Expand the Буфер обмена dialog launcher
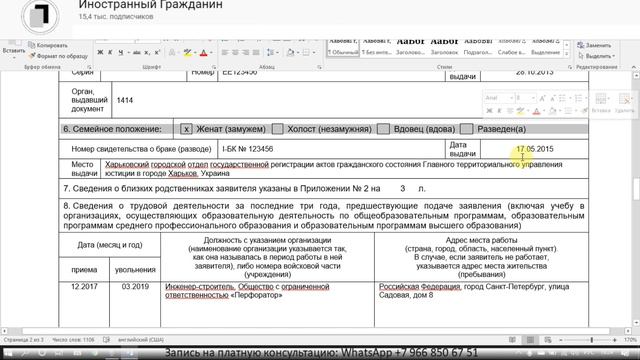 coord(89,67)
